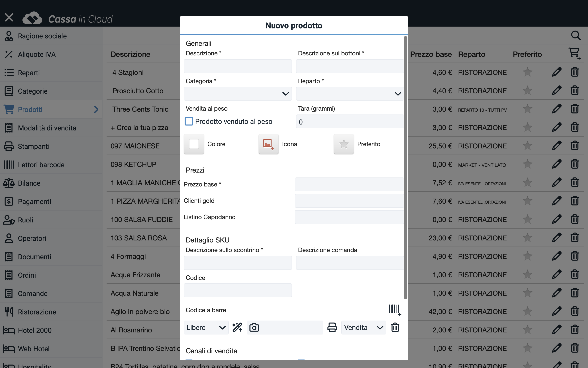Click the Prezzo base input
The width and height of the screenshot is (588, 368).
349,184
